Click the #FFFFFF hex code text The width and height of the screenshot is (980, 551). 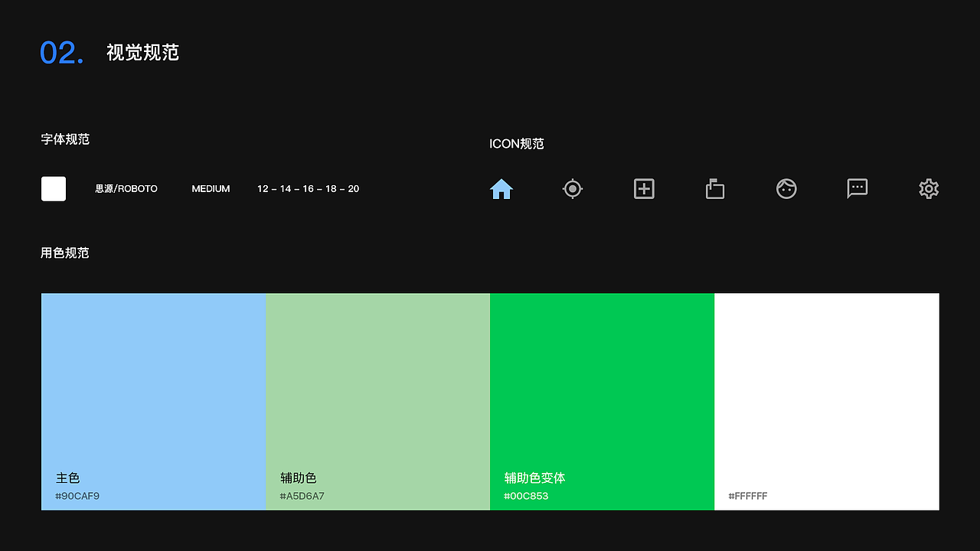tap(748, 496)
